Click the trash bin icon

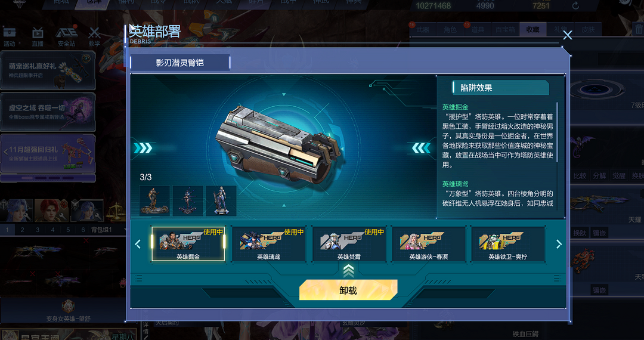click(x=638, y=29)
